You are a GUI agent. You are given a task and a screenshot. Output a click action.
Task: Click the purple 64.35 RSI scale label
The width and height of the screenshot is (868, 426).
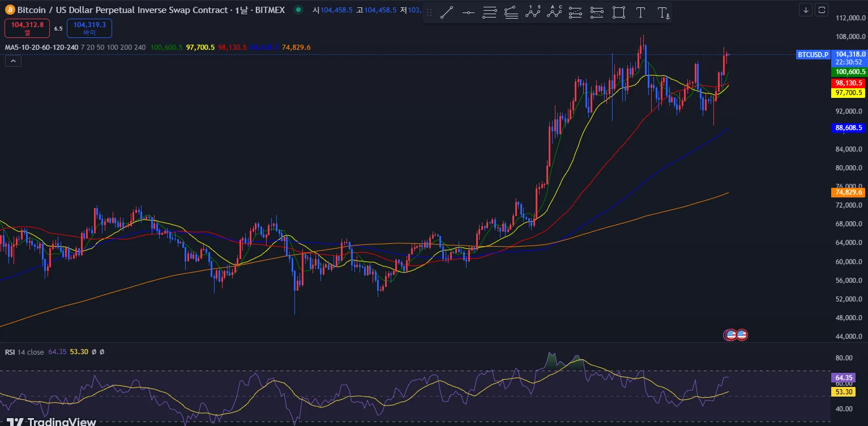[x=843, y=377]
